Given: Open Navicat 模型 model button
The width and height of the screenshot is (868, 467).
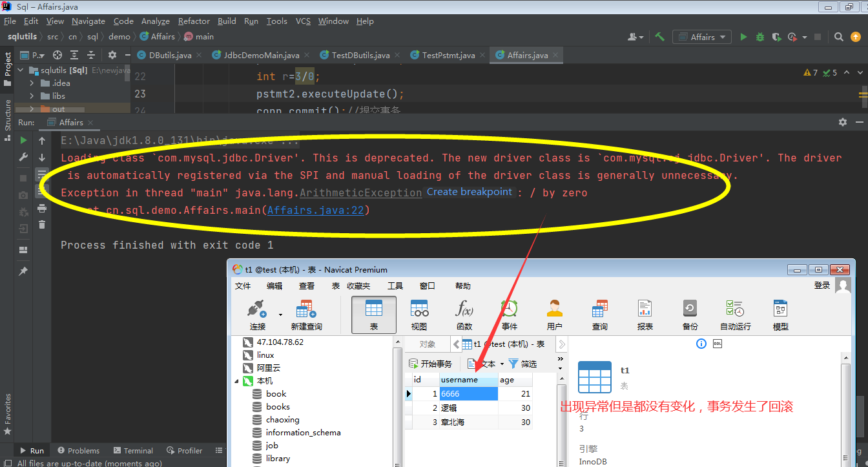Looking at the screenshot, I should 781,315.
